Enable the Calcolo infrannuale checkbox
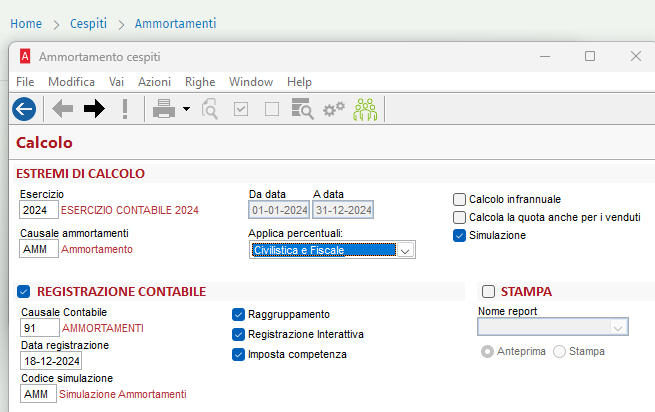 459,199
